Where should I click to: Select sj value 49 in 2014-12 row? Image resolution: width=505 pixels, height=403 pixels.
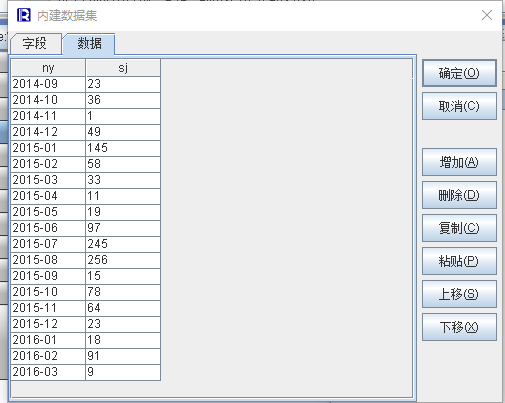(x=123, y=132)
